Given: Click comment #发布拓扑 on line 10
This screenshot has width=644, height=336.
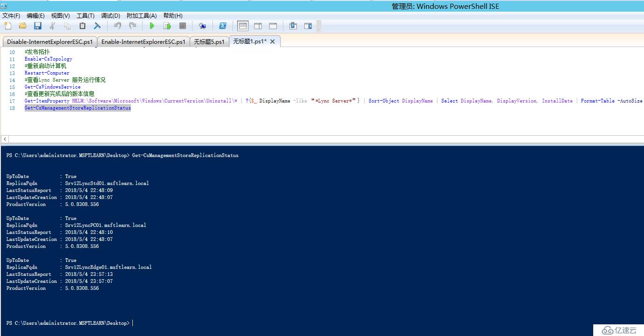Looking at the screenshot, I should [37, 52].
